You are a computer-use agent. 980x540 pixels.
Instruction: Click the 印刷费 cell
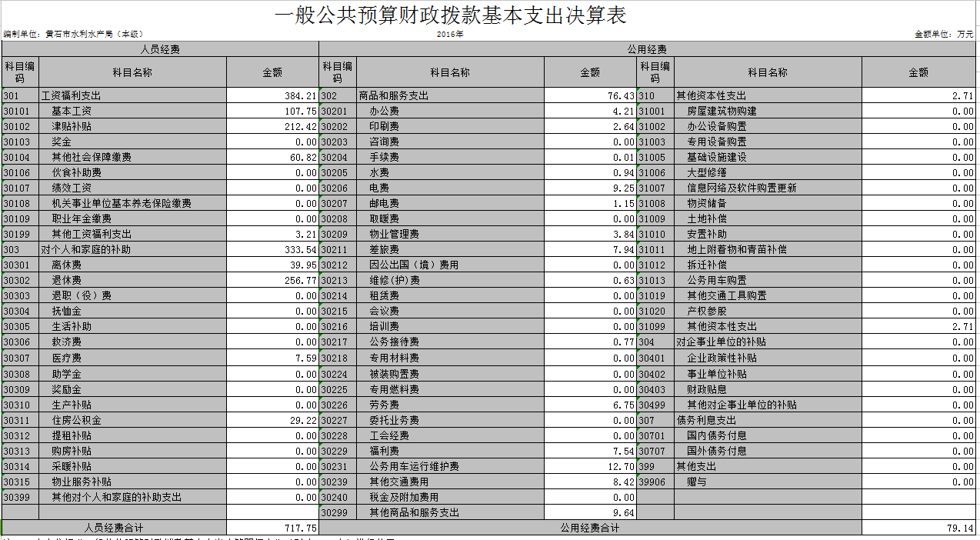(451, 127)
